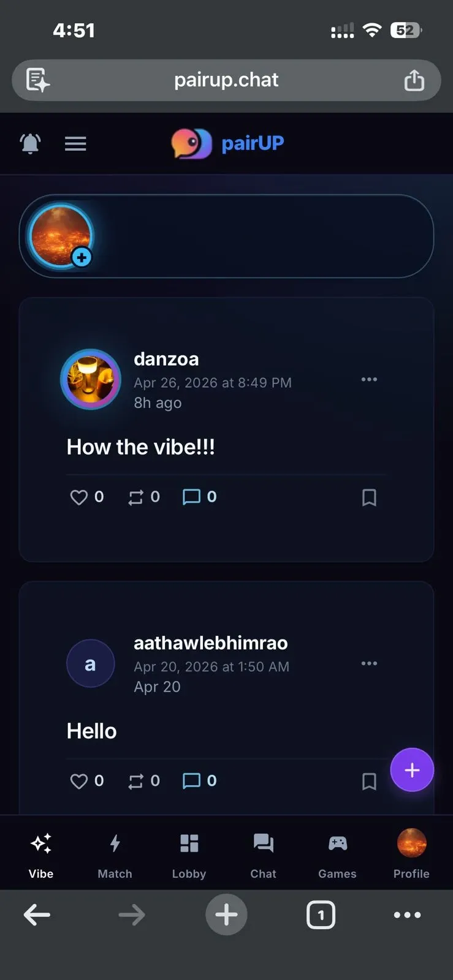Add a story via avatar plus badge
453x980 pixels.
[x=82, y=257]
